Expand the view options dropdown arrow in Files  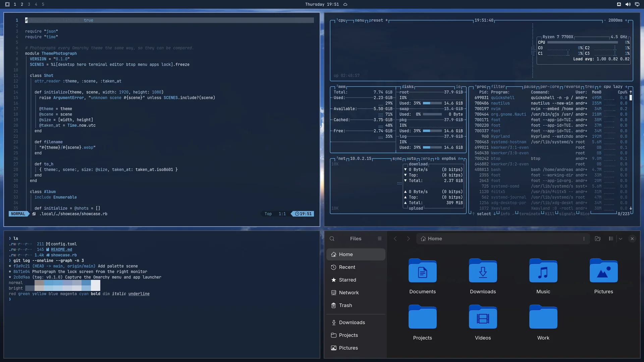pos(621,239)
